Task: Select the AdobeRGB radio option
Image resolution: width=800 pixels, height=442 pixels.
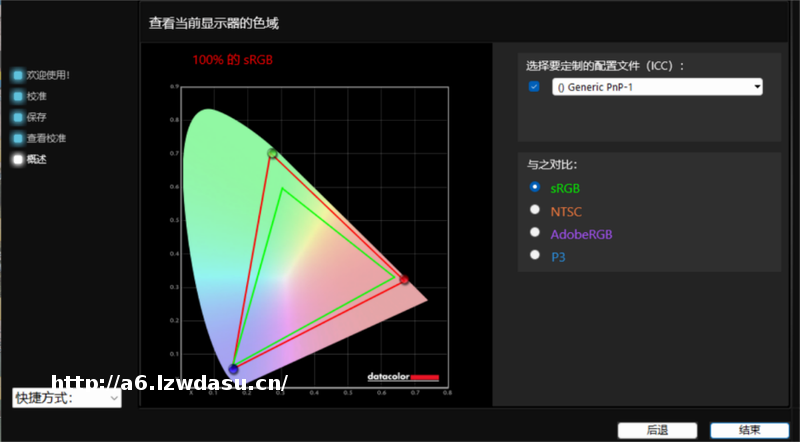Action: click(535, 233)
